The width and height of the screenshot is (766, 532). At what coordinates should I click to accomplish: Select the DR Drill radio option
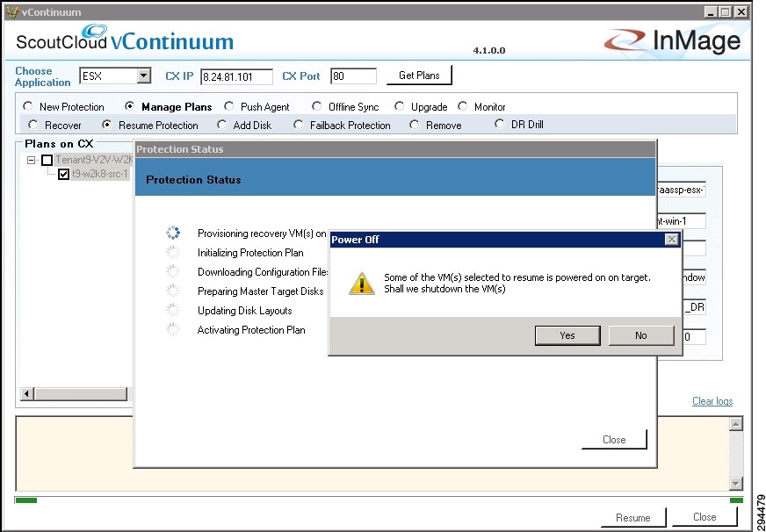pyautogui.click(x=499, y=124)
